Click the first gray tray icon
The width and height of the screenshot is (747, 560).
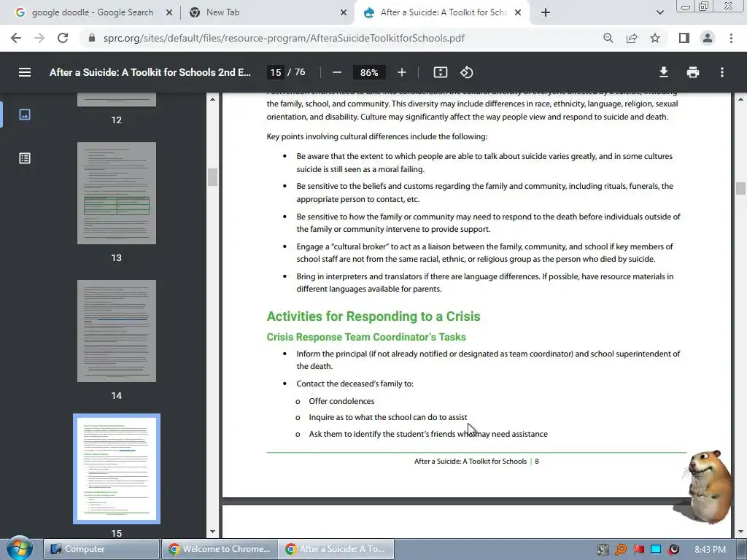pyautogui.click(x=603, y=550)
